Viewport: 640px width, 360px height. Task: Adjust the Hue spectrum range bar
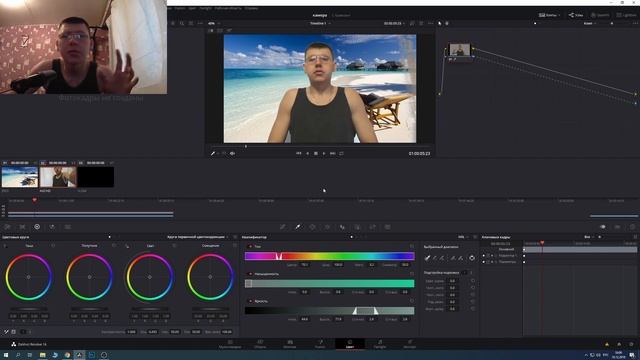click(x=329, y=256)
